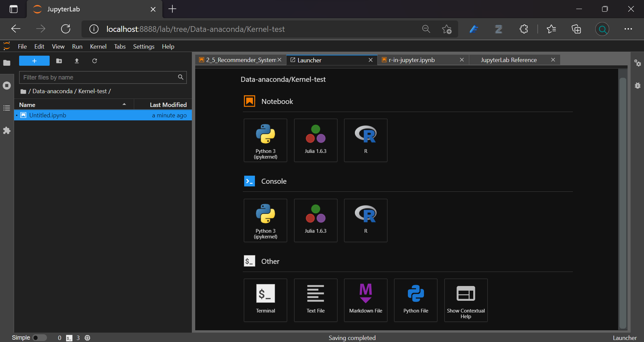Image resolution: width=644 pixels, height=342 pixels.
Task: Click the browser address bar URL
Action: tap(196, 29)
